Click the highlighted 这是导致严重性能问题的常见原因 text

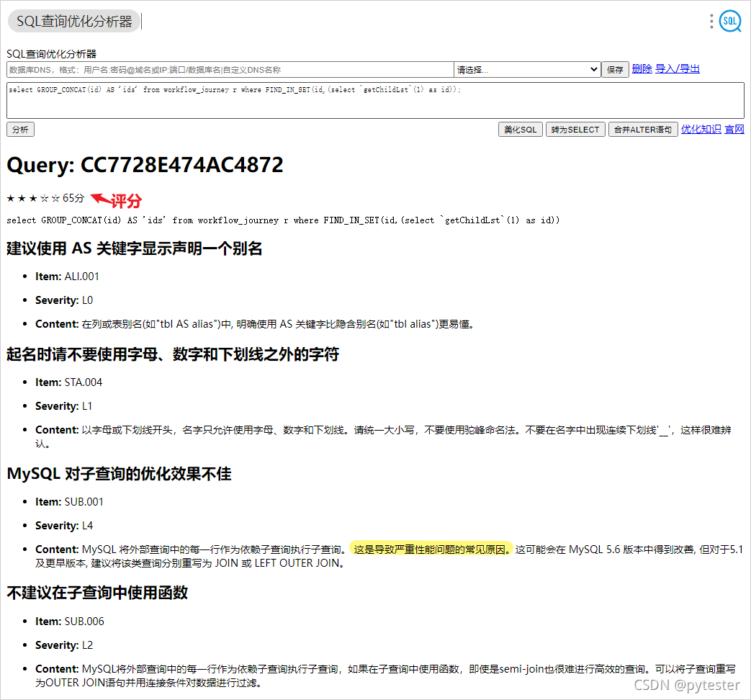pos(431,549)
